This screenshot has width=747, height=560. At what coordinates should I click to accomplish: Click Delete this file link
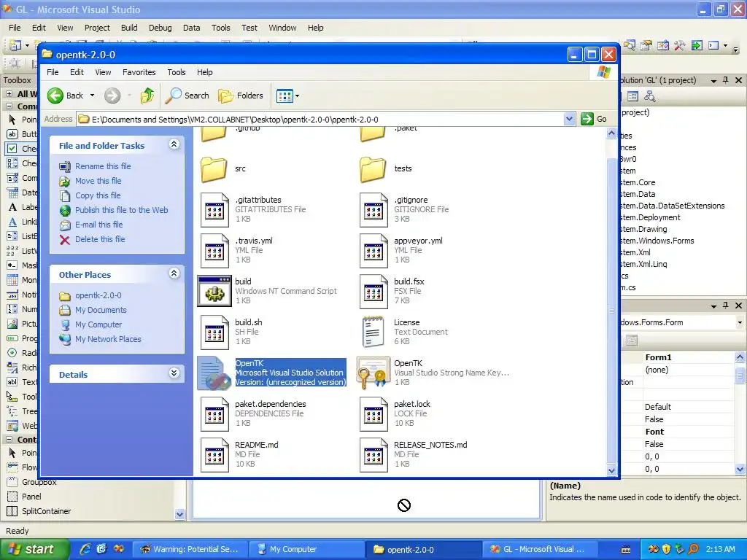100,239
